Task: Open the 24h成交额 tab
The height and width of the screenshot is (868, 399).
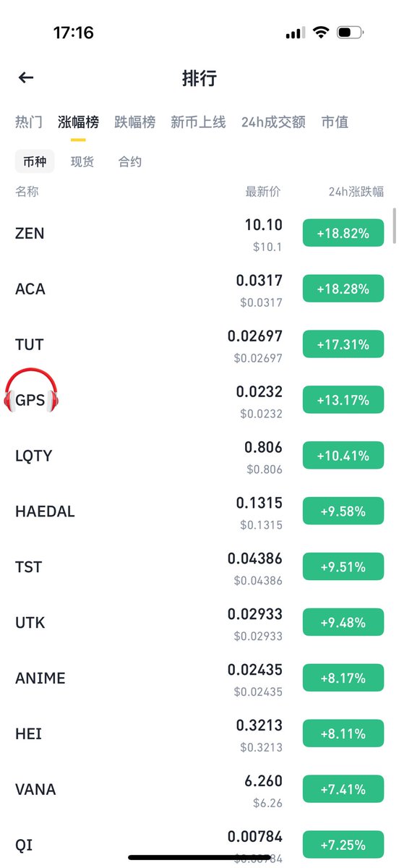Action: [x=273, y=122]
